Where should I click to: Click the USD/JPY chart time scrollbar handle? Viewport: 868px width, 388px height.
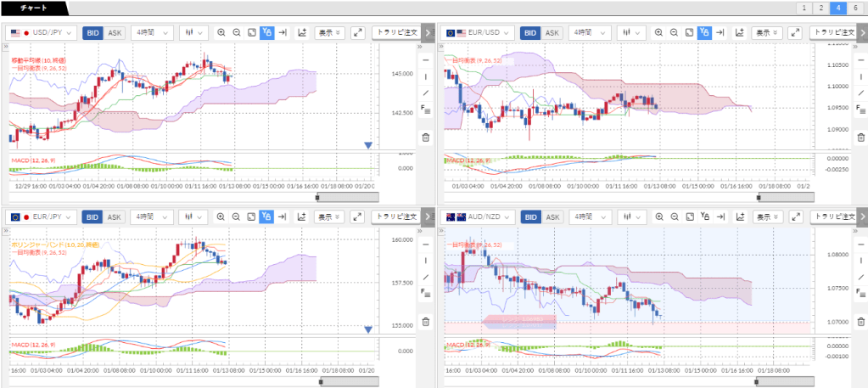pos(318,197)
